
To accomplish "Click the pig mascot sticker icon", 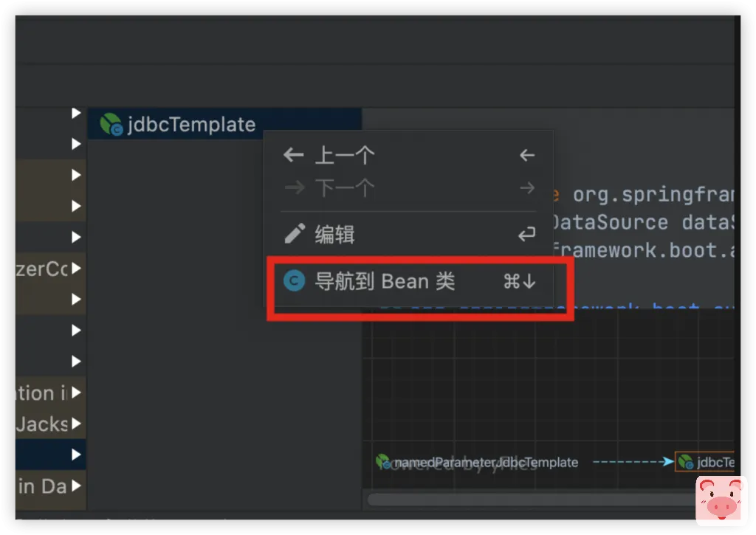I will pyautogui.click(x=721, y=500).
